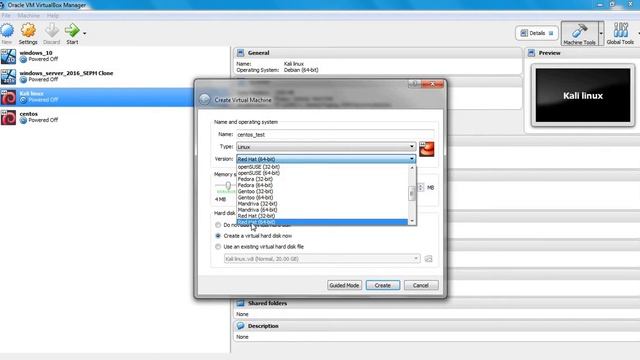Open the Kali linux.vdi disk file dropdown
Screen dimensions: 640x360
tap(322, 259)
